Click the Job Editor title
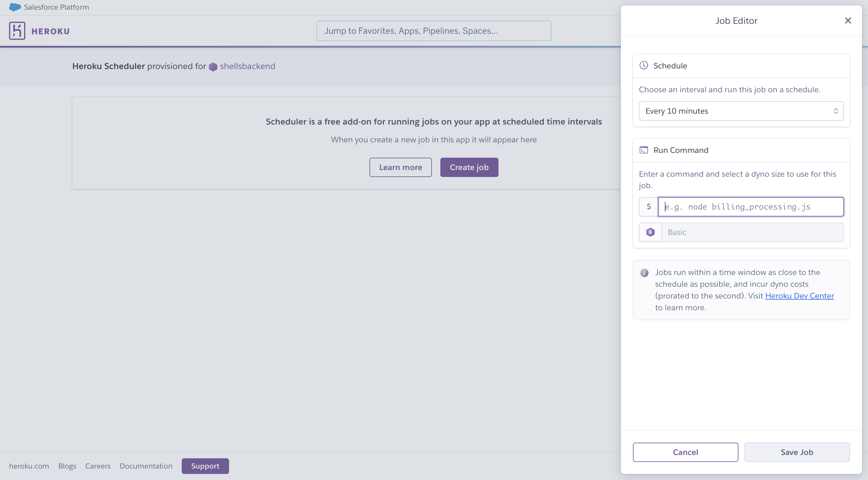 pos(736,21)
